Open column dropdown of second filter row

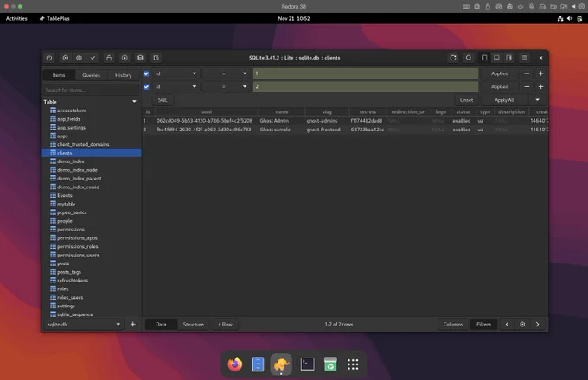pyautogui.click(x=176, y=87)
